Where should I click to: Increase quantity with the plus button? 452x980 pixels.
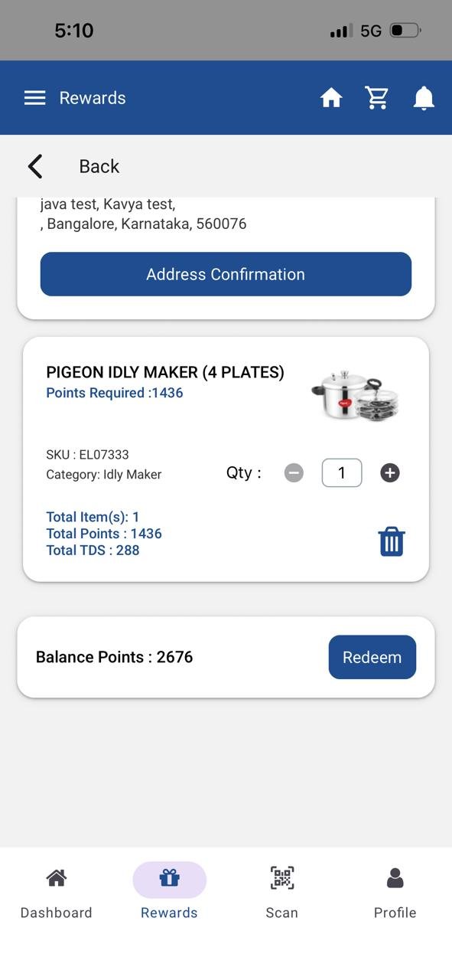point(389,472)
